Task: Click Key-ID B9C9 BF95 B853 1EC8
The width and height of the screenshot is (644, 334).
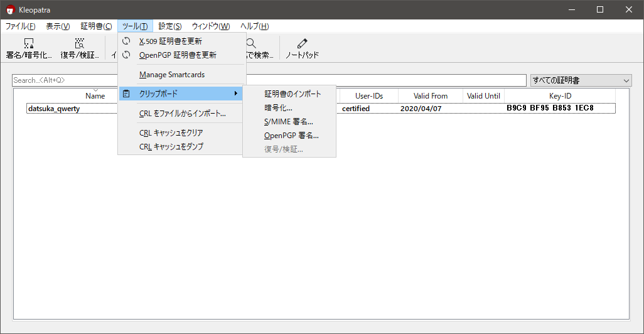Action: coord(550,108)
